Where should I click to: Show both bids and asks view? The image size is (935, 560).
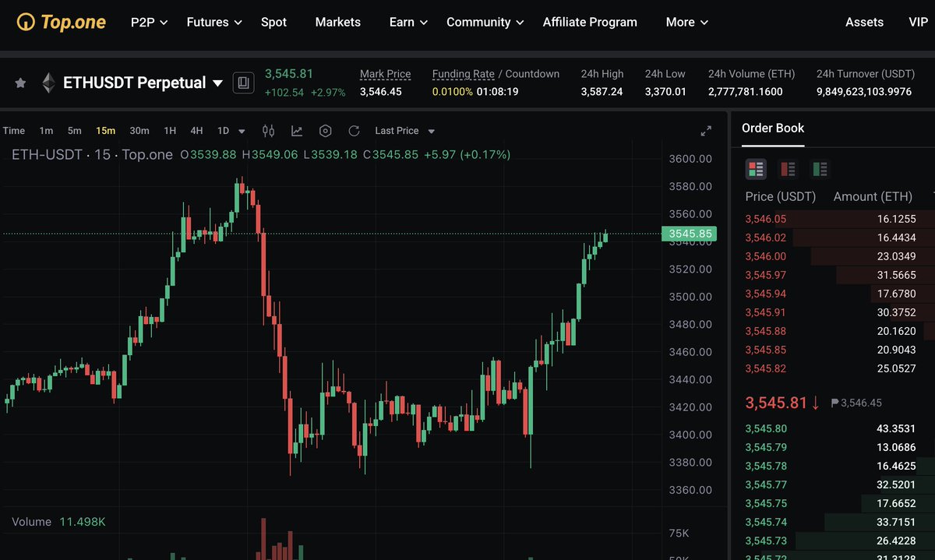pyautogui.click(x=756, y=168)
